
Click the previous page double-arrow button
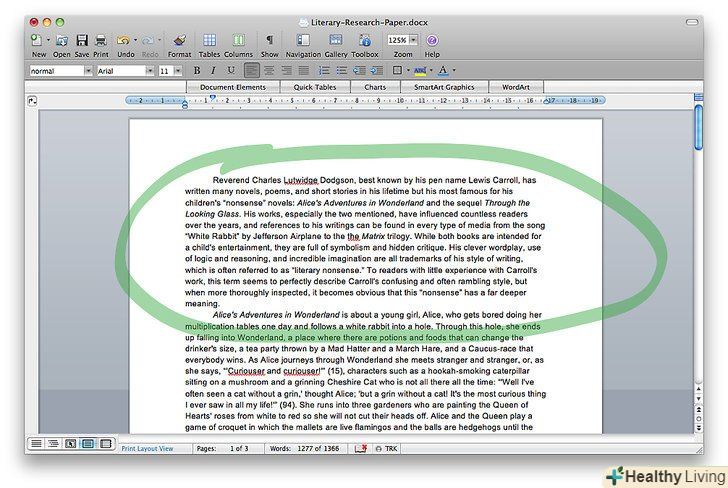[698, 409]
